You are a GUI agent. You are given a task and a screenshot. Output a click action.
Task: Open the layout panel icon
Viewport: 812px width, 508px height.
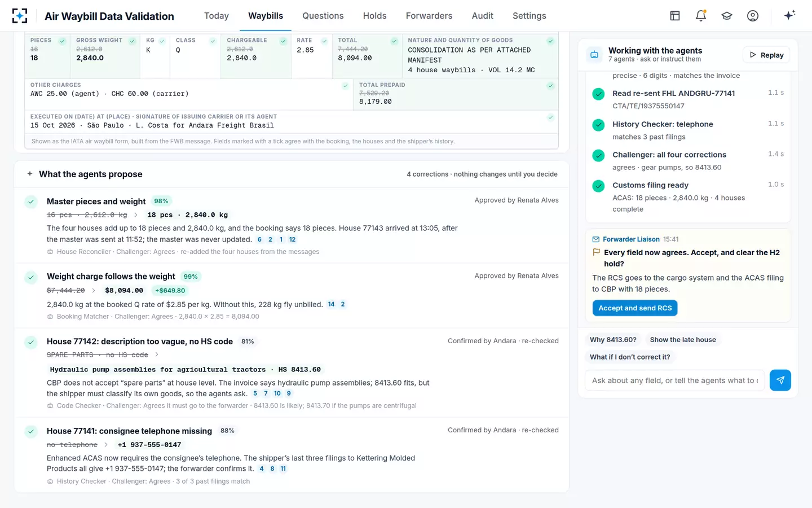[x=675, y=16]
